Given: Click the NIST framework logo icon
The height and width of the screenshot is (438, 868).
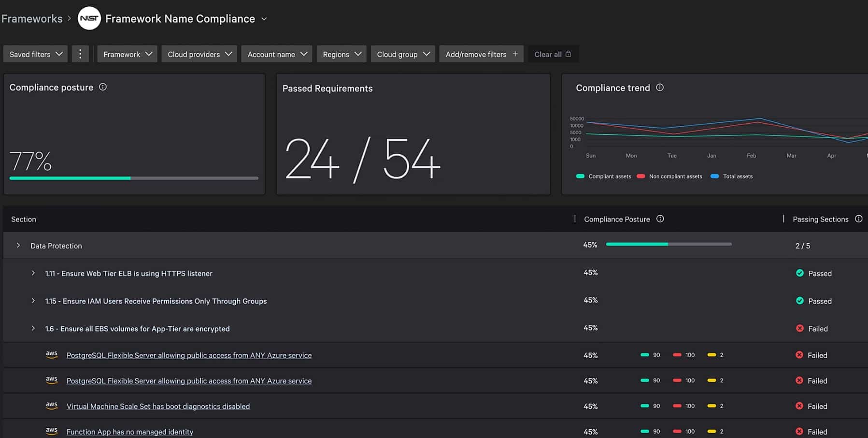Looking at the screenshot, I should 89,18.
